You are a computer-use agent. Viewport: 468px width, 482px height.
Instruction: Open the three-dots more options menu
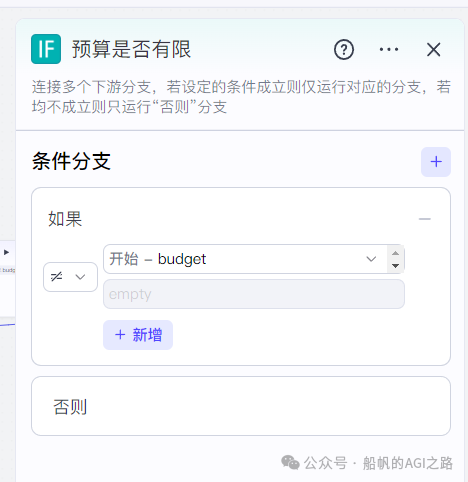click(x=389, y=49)
